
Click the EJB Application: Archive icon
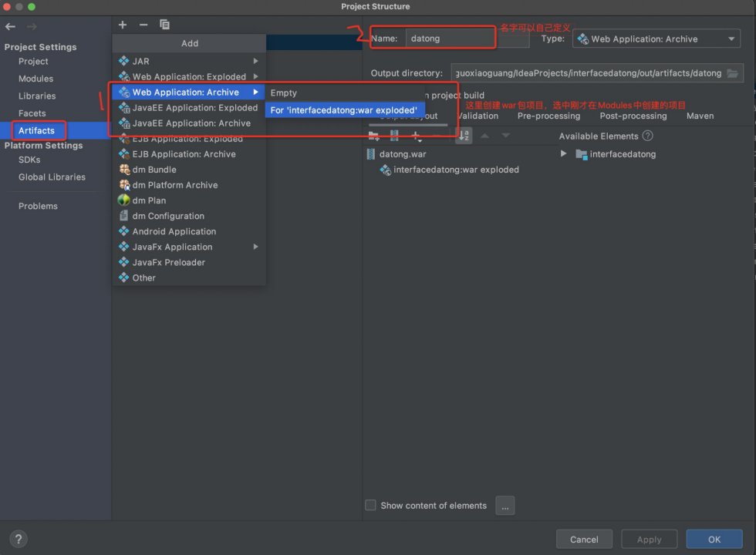124,153
